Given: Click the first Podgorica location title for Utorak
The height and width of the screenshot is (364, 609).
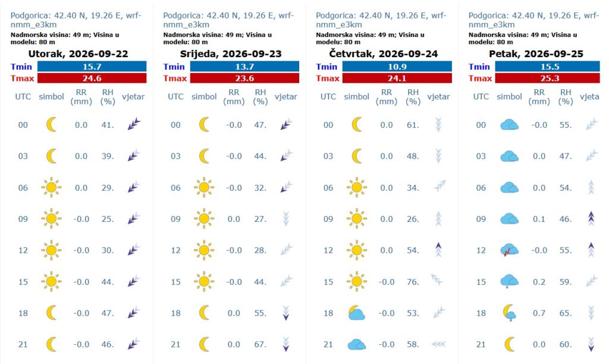Looking at the screenshot, I should [76, 20].
